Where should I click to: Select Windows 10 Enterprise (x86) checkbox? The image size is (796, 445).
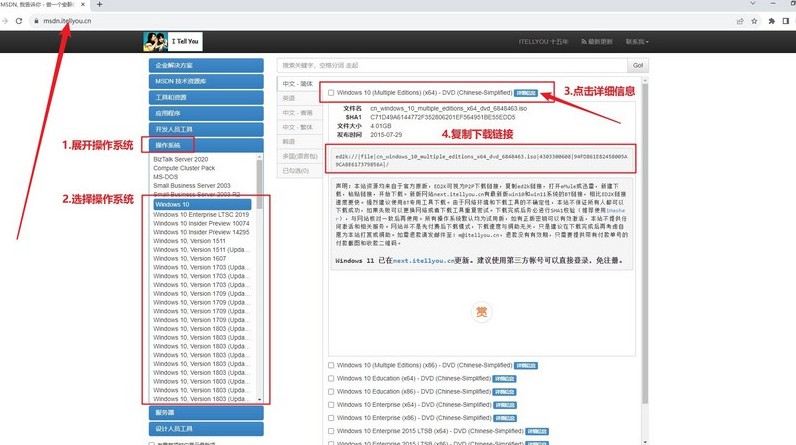pyautogui.click(x=331, y=417)
